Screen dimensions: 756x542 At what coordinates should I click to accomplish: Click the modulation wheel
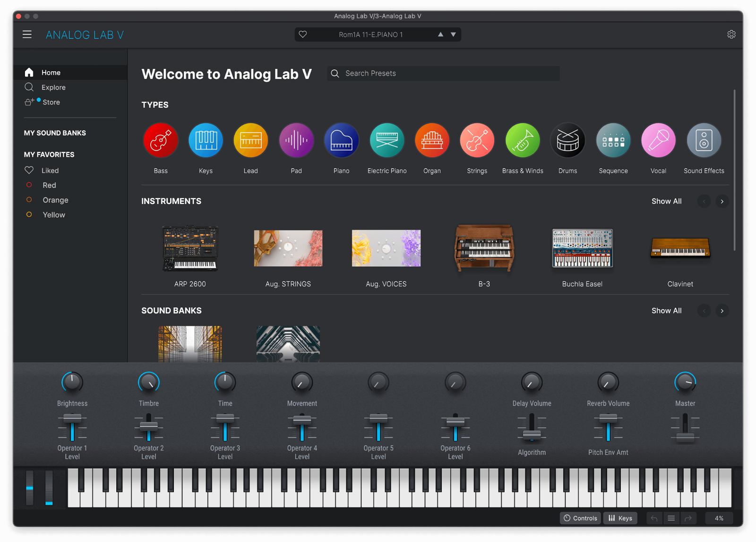tap(49, 488)
